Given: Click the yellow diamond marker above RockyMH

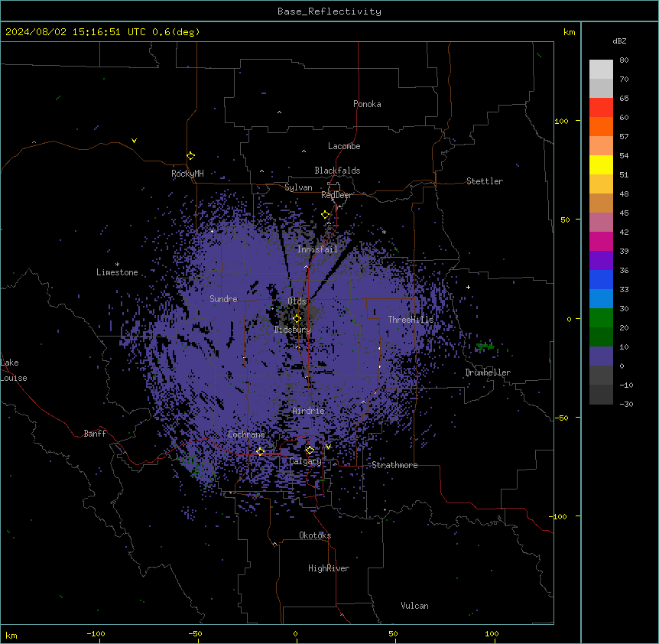Looking at the screenshot, I should tap(190, 156).
